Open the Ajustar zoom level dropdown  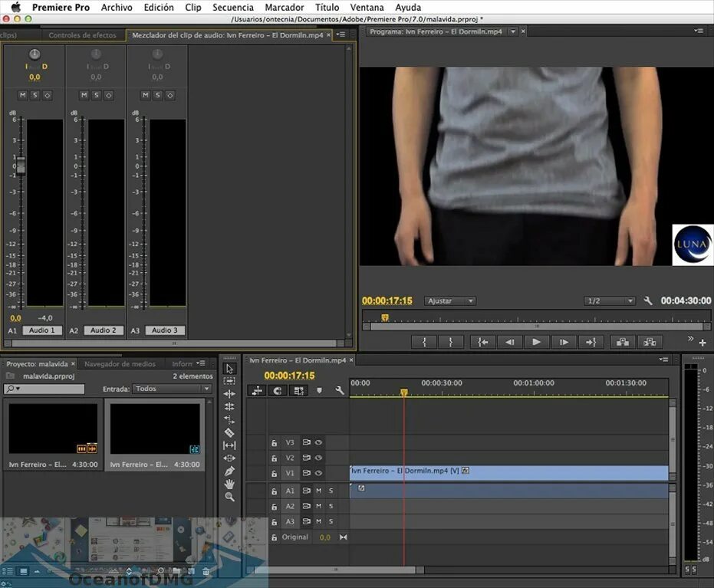pos(450,301)
